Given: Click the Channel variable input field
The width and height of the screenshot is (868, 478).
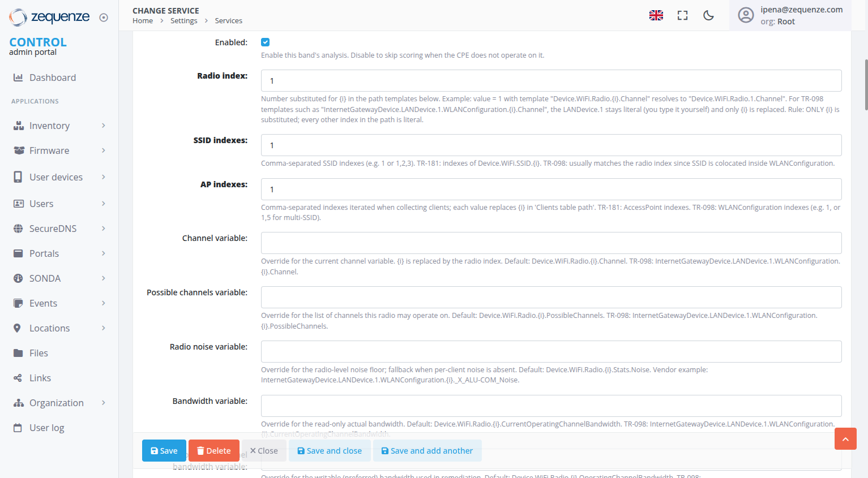Looking at the screenshot, I should [x=551, y=243].
